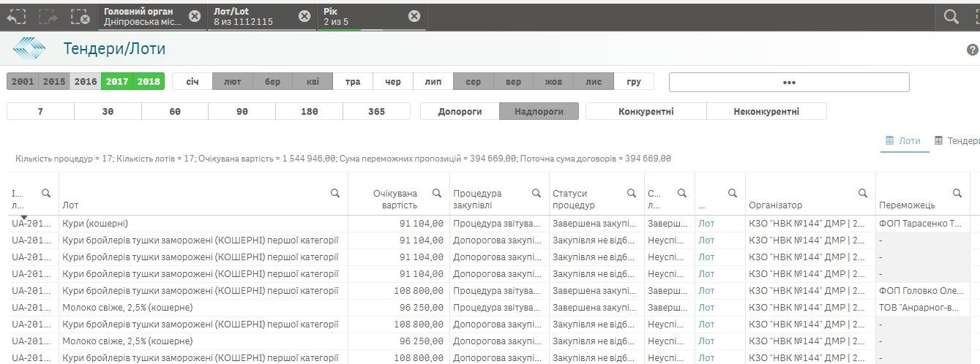Viewport: 980px width, 364px height.
Task: Choose the 180 days period button
Action: (309, 111)
